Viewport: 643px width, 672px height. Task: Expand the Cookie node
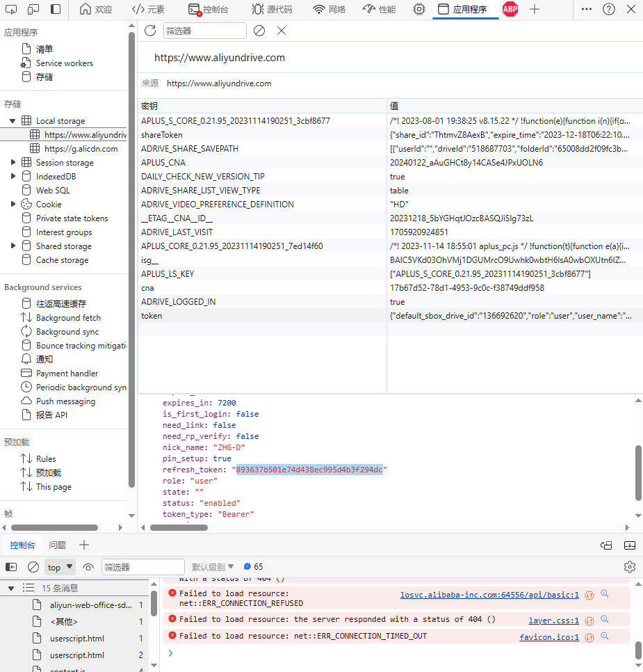(13, 204)
